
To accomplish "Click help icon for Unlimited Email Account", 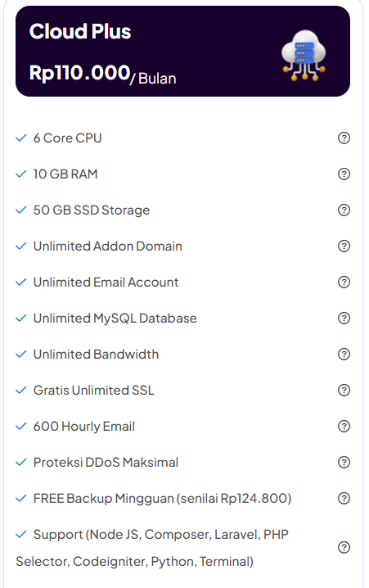I will tap(344, 282).
